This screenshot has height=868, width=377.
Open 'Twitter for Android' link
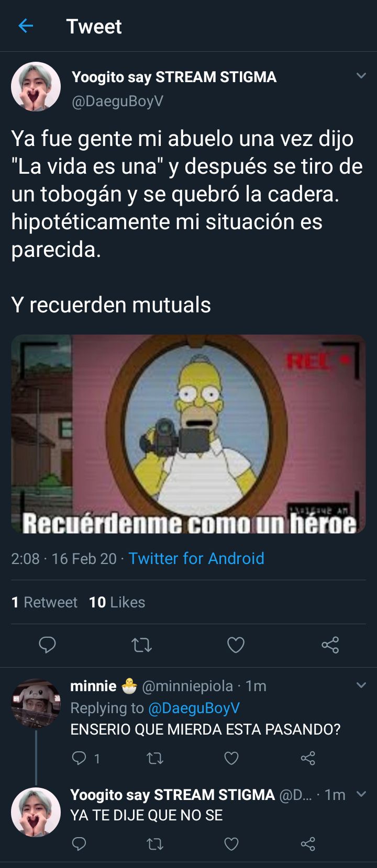(x=196, y=559)
